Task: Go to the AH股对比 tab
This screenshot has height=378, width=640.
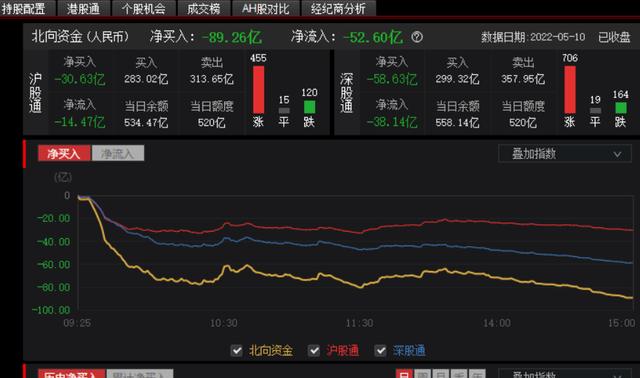Action: pyautogui.click(x=265, y=8)
